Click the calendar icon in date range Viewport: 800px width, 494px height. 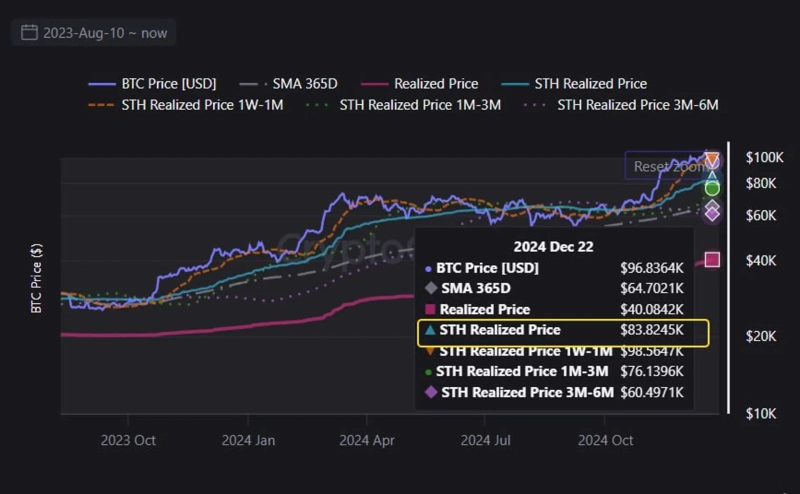coord(29,33)
